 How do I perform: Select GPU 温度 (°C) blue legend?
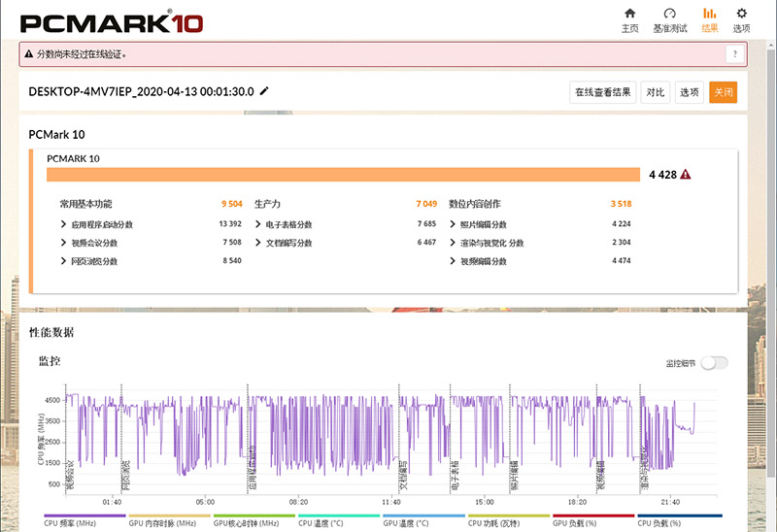(x=423, y=520)
